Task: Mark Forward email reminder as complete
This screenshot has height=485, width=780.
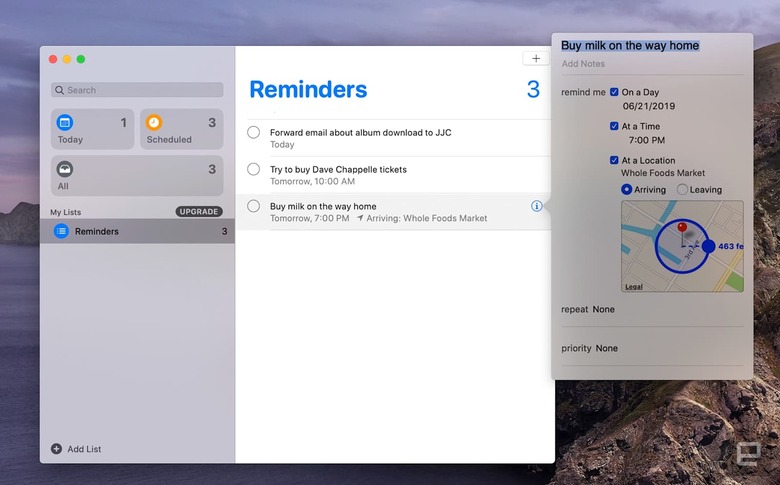Action: point(253,132)
